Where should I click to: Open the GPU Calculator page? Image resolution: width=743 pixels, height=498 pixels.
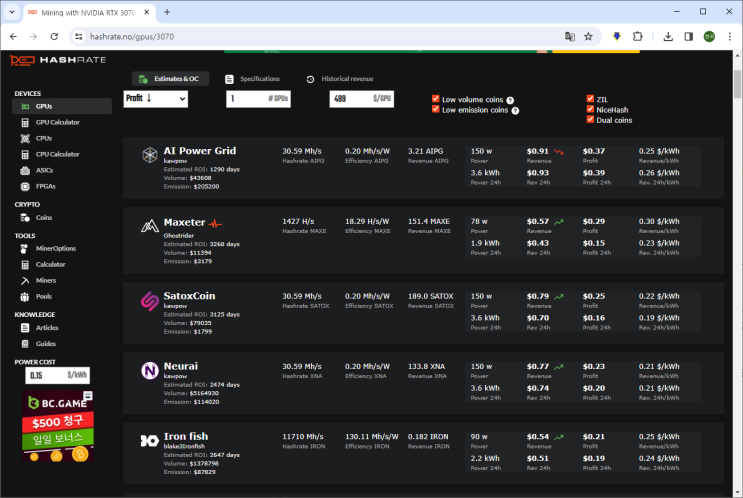[57, 122]
